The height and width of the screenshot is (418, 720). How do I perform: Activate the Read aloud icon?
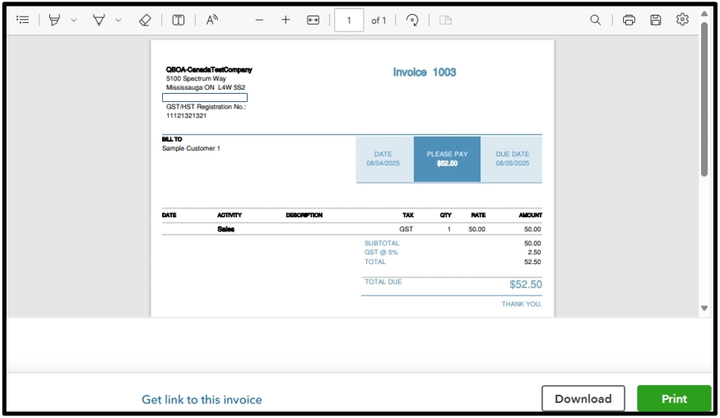pos(212,20)
